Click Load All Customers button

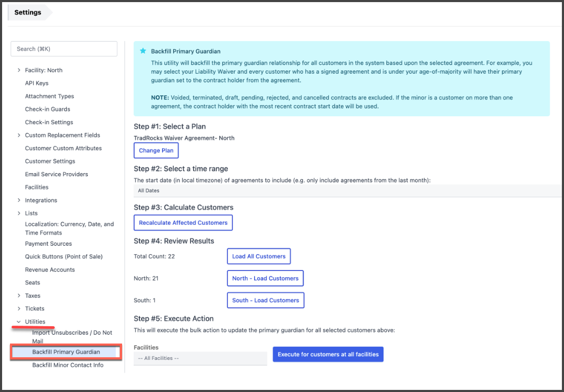click(259, 256)
